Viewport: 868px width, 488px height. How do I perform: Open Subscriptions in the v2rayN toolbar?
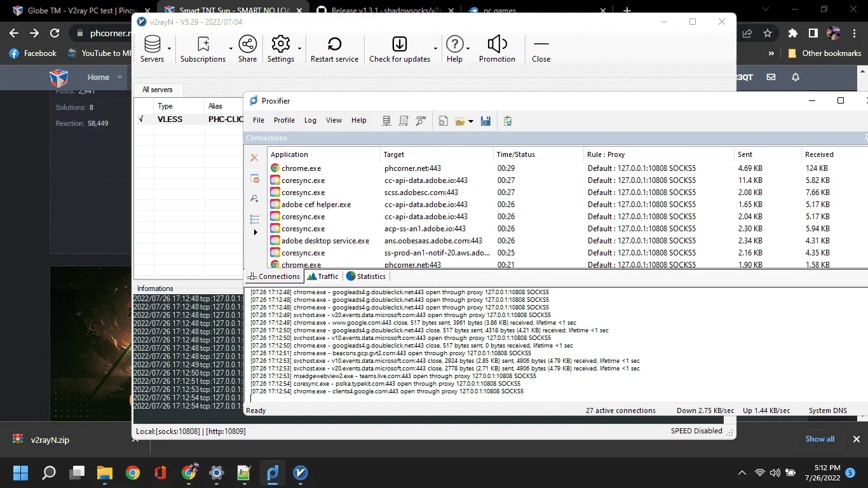coord(203,49)
